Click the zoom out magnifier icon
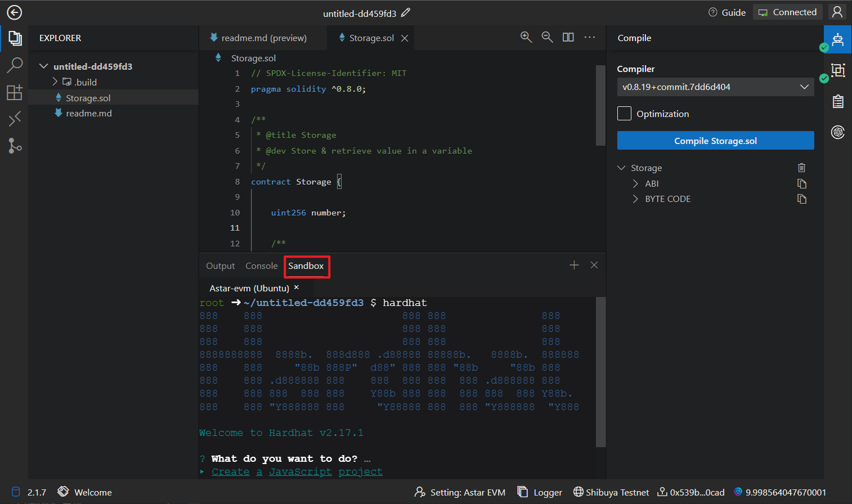The width and height of the screenshot is (852, 504). tap(547, 37)
